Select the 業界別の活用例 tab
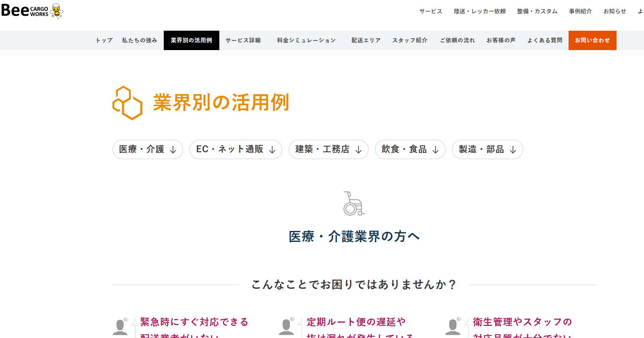 pyautogui.click(x=191, y=40)
